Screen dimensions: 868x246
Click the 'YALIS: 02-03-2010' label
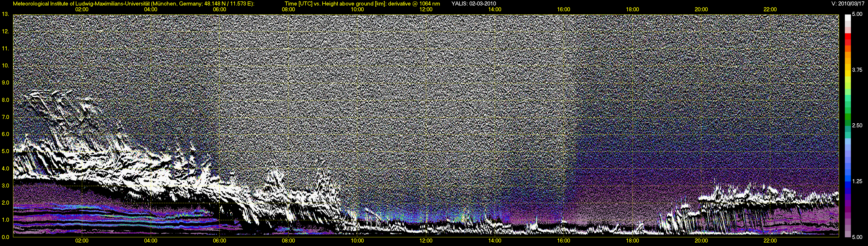[x=473, y=4]
